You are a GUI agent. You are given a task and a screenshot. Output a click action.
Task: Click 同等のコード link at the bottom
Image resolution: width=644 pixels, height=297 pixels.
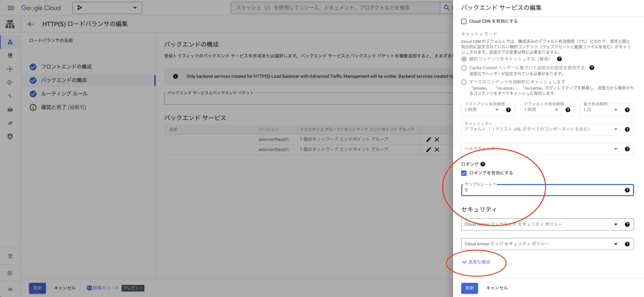105,288
